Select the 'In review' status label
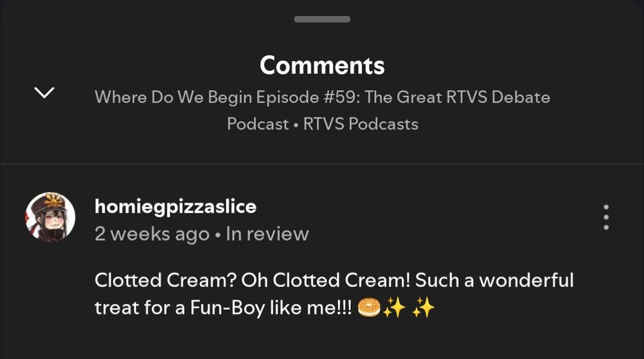 click(267, 234)
